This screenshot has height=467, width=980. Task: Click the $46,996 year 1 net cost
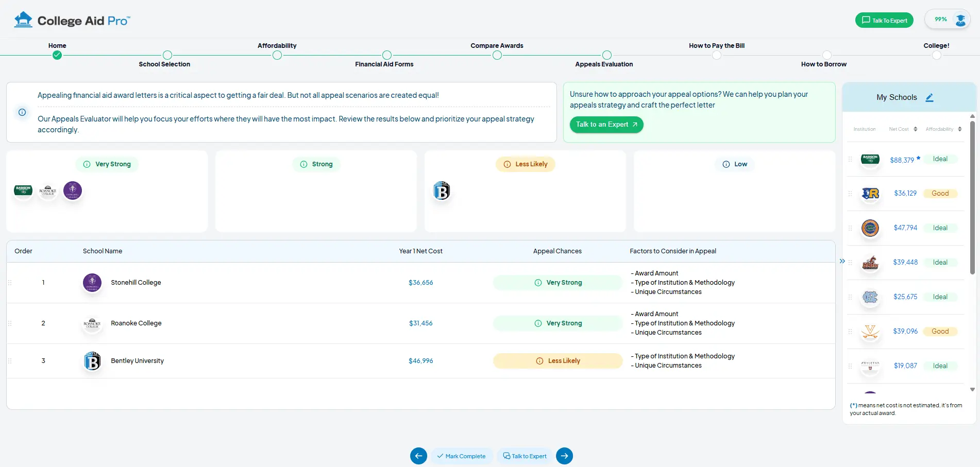421,361
